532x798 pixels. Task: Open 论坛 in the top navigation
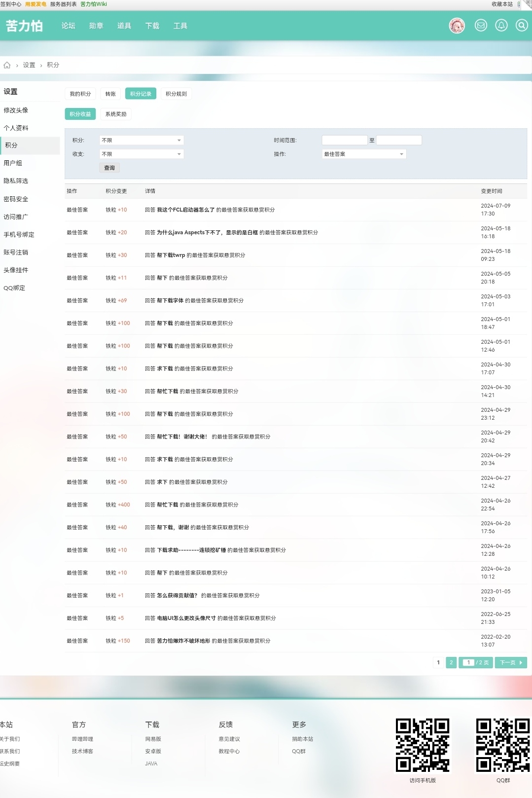point(69,26)
